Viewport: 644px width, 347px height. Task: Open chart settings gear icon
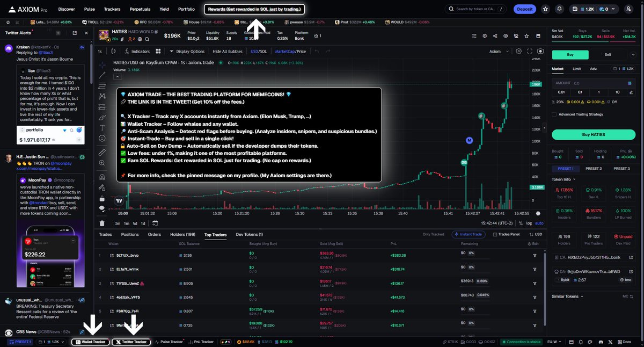pyautogui.click(x=518, y=52)
